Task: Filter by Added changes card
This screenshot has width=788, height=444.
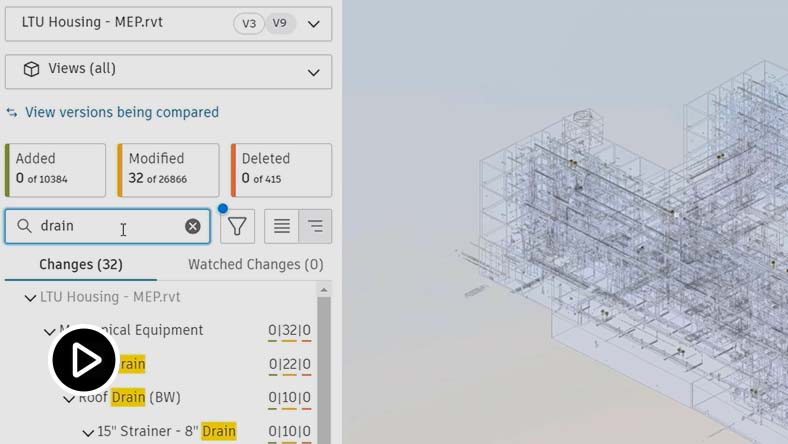Action: 55,170
